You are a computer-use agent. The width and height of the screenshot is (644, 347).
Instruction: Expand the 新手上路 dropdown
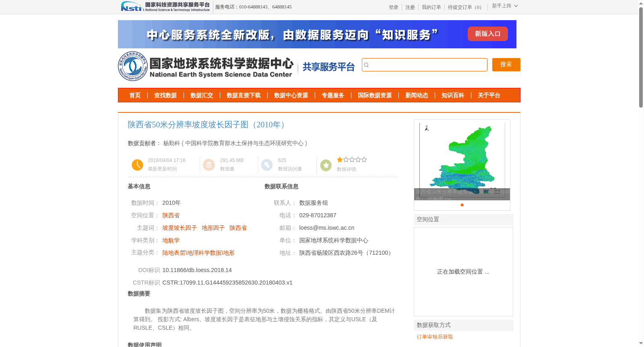[x=505, y=6]
